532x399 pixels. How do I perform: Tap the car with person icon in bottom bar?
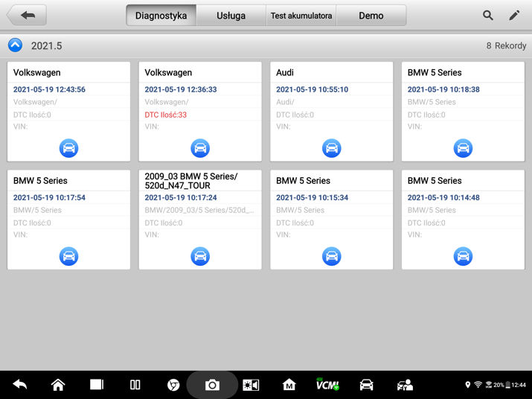pos(405,385)
